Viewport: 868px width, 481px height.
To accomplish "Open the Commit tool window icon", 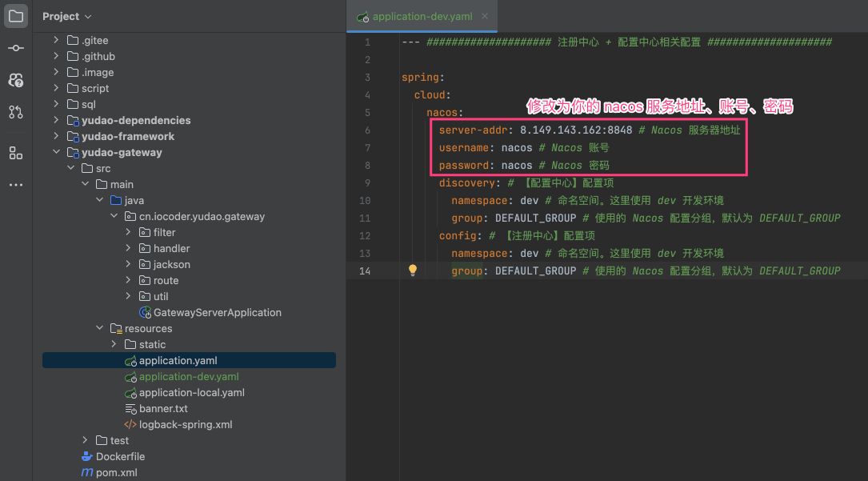I will [16, 48].
